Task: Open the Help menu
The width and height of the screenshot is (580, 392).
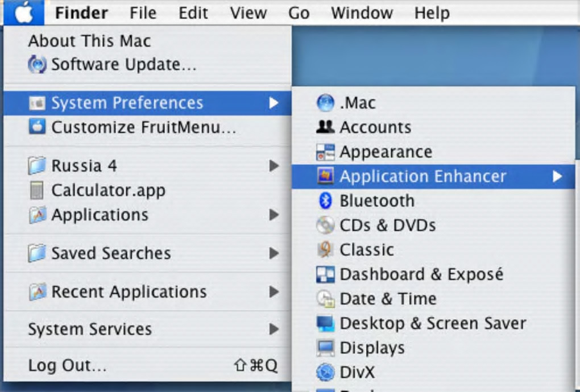Action: pyautogui.click(x=432, y=13)
